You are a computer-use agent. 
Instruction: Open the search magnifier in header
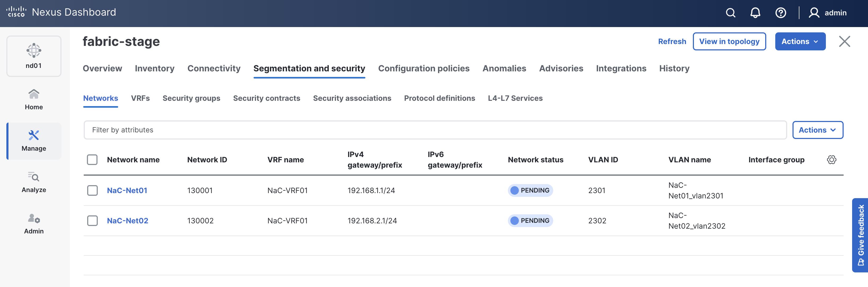pyautogui.click(x=730, y=13)
